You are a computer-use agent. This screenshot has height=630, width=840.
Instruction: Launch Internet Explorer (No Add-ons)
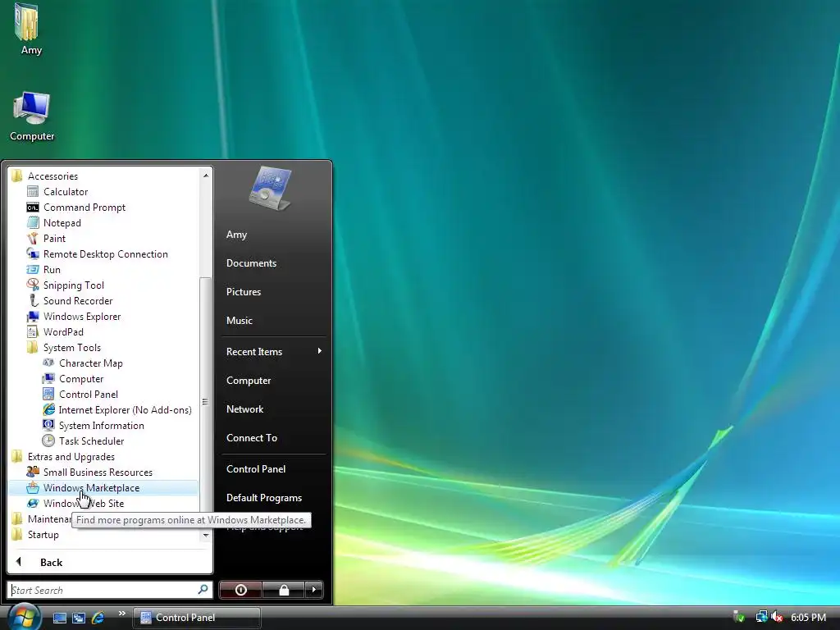pyautogui.click(x=125, y=410)
